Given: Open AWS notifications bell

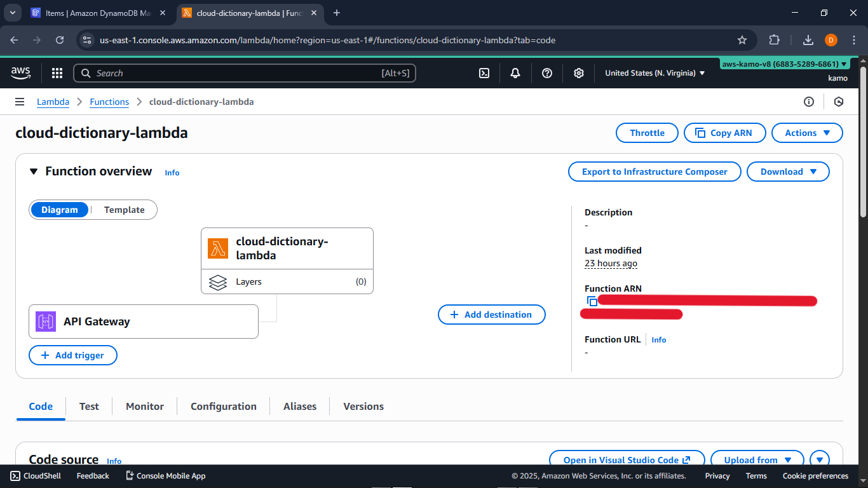Looking at the screenshot, I should pyautogui.click(x=515, y=73).
